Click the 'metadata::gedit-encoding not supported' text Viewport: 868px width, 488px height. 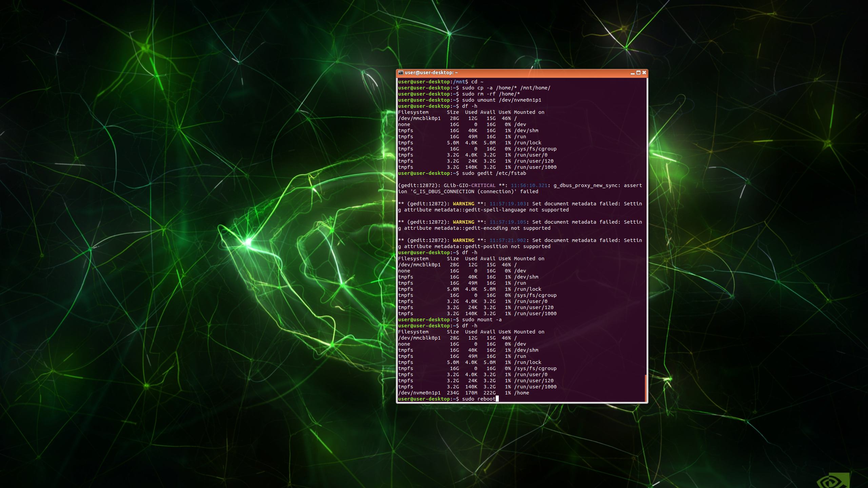tap(492, 228)
